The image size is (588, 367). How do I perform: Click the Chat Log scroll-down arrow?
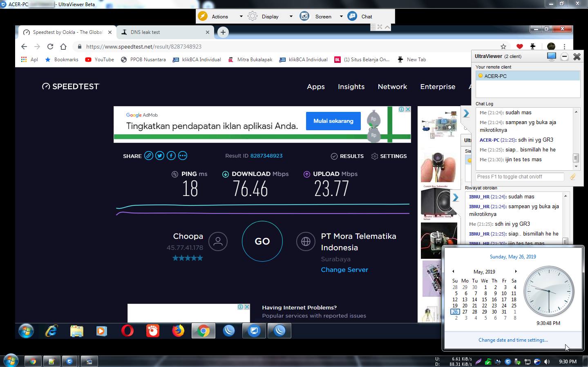click(x=576, y=166)
